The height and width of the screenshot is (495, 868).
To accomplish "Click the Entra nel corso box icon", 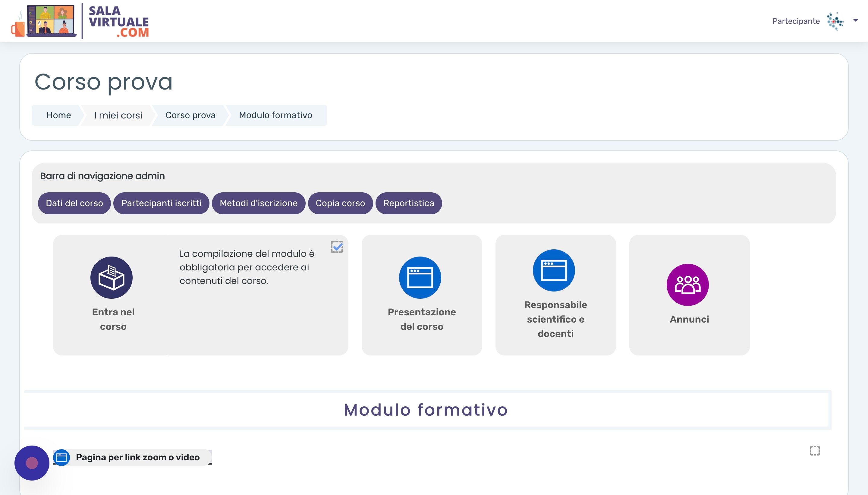I will click(x=112, y=277).
